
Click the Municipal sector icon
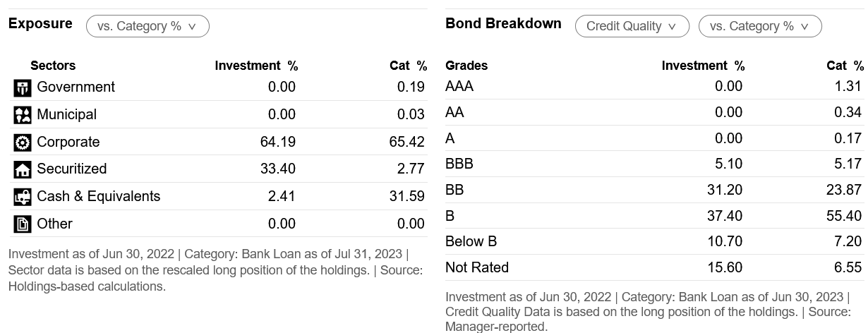click(23, 115)
